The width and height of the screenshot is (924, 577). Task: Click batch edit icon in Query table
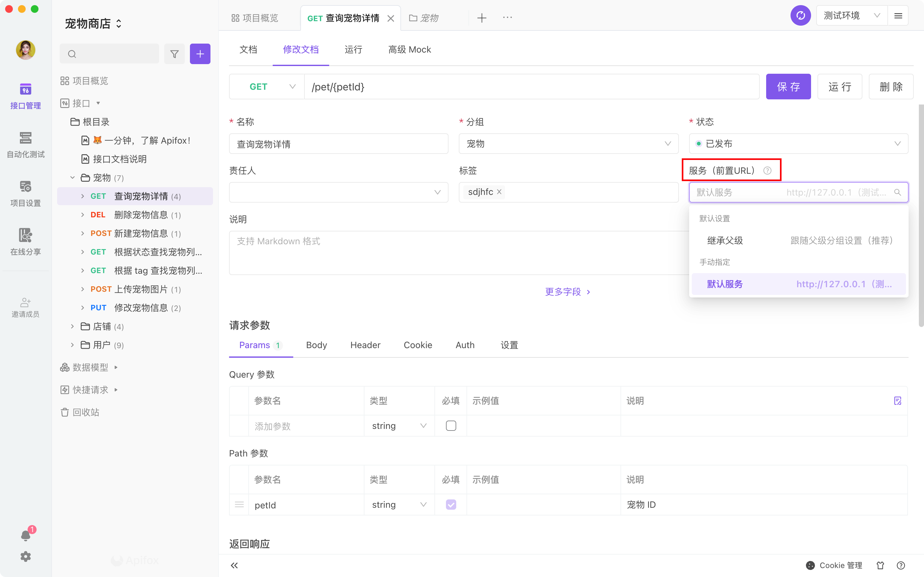coord(897,401)
